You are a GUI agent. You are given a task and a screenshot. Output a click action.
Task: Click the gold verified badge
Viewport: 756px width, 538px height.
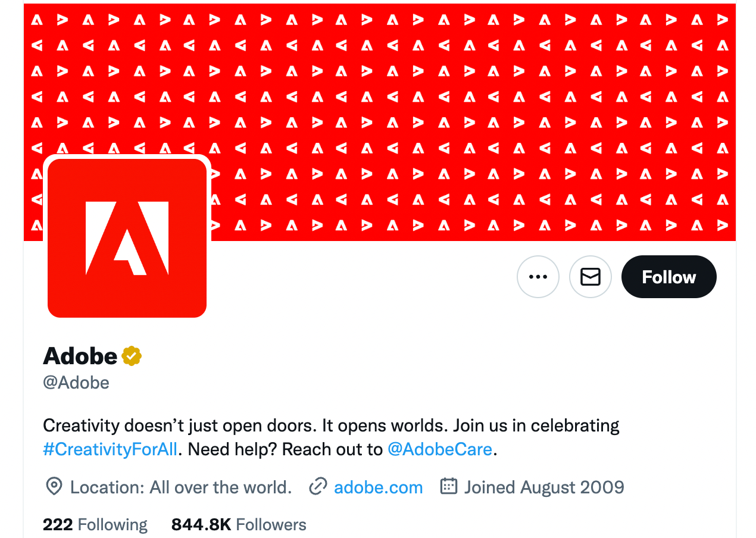pos(132,356)
